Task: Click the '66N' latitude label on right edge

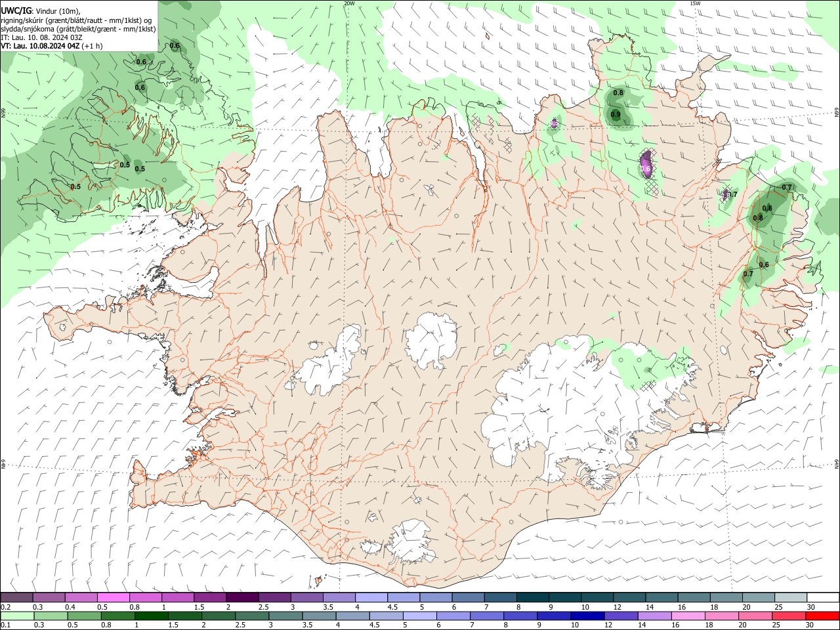Action: [837, 113]
